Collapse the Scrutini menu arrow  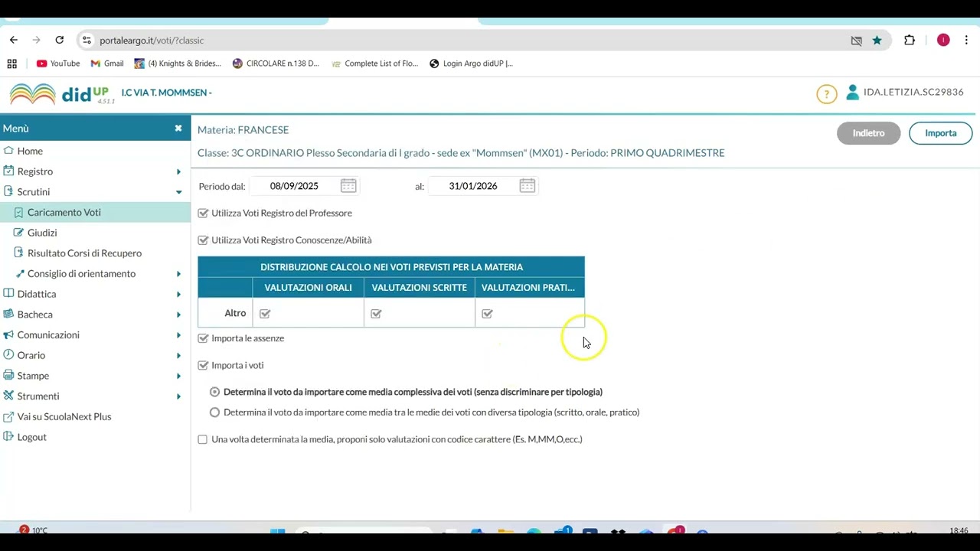point(178,192)
